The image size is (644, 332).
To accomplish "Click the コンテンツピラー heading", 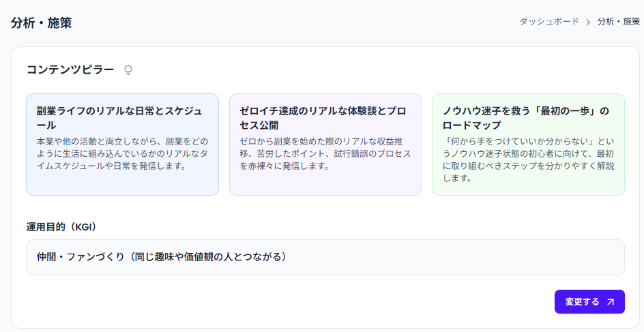I will pyautogui.click(x=70, y=70).
